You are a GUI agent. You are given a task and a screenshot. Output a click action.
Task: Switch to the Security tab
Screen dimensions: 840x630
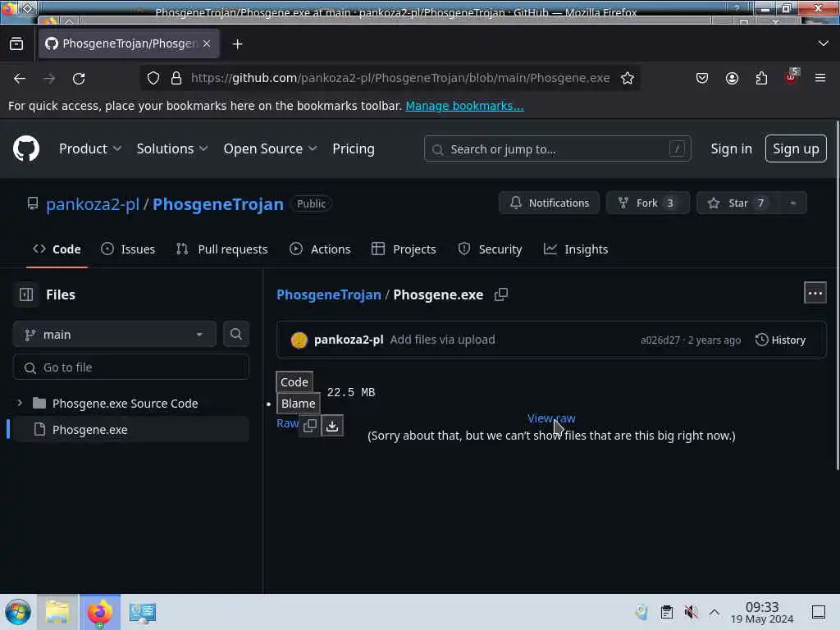(490, 249)
